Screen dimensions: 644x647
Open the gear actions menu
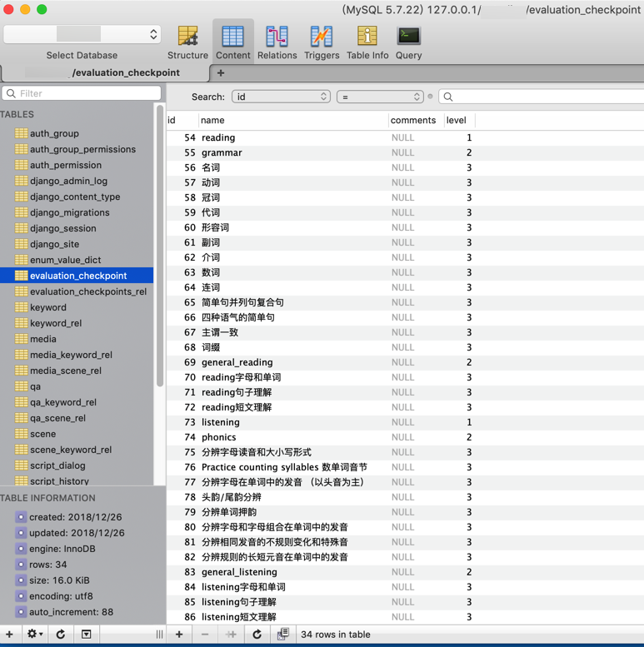coord(34,635)
